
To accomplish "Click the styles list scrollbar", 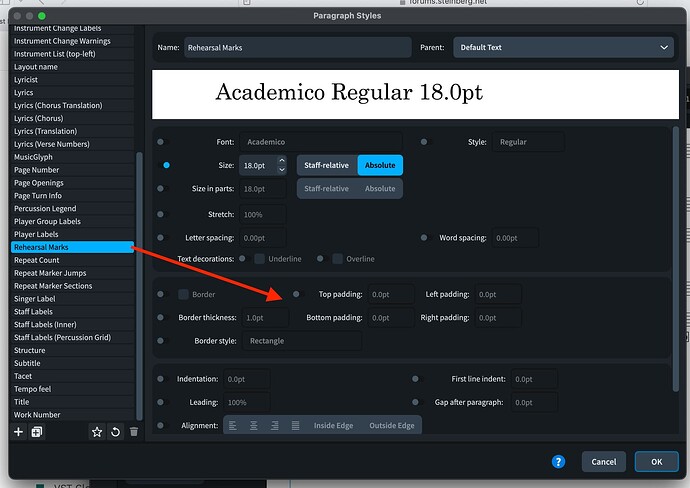I will pyautogui.click(x=139, y=286).
